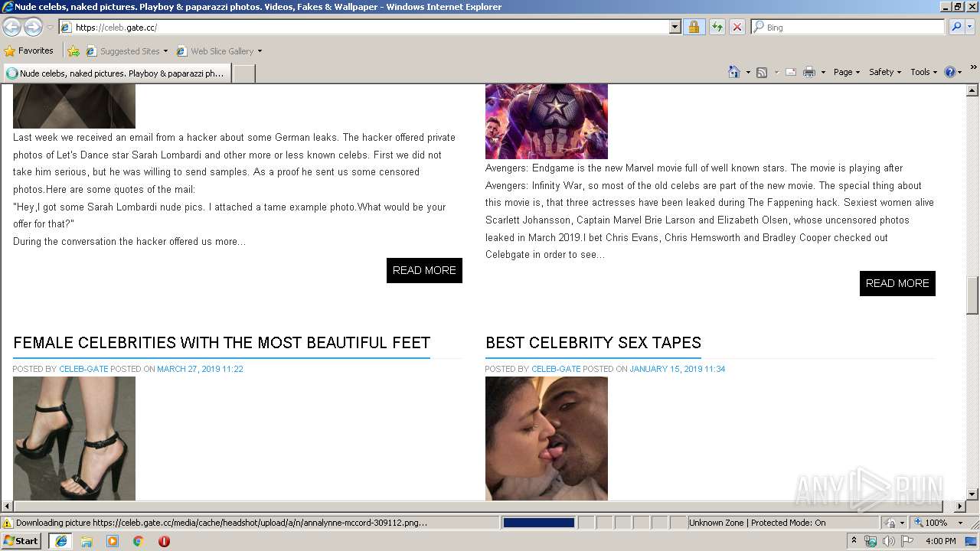Click the network tray icon
Viewport: 980px width, 551px height.
click(871, 541)
